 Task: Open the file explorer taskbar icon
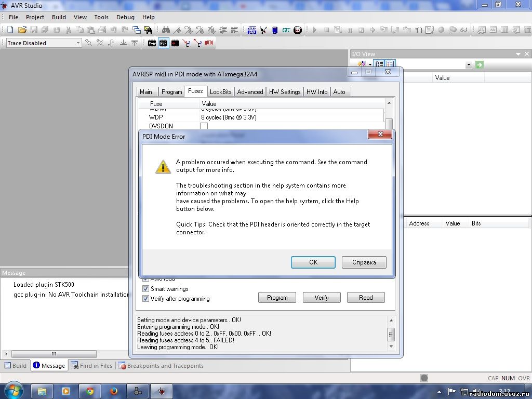(42, 391)
